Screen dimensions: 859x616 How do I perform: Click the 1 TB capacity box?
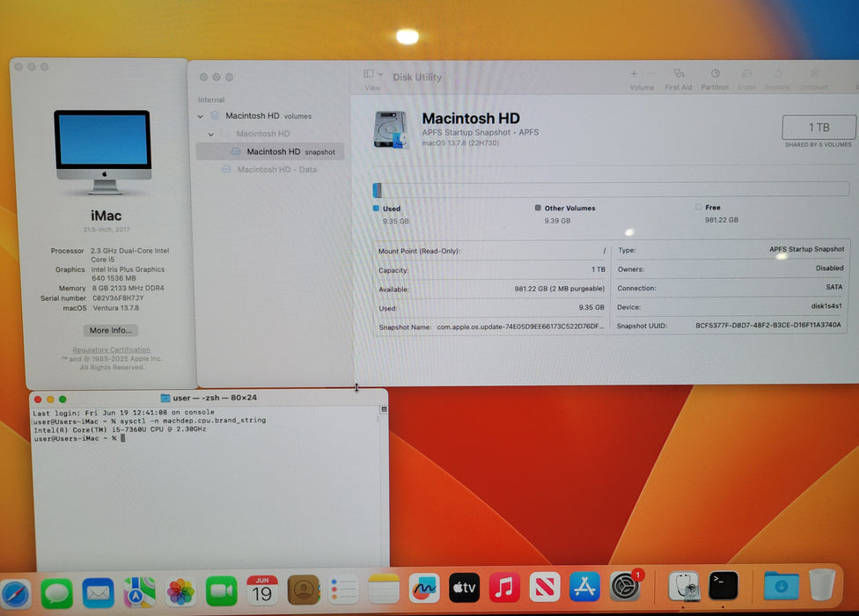819,127
